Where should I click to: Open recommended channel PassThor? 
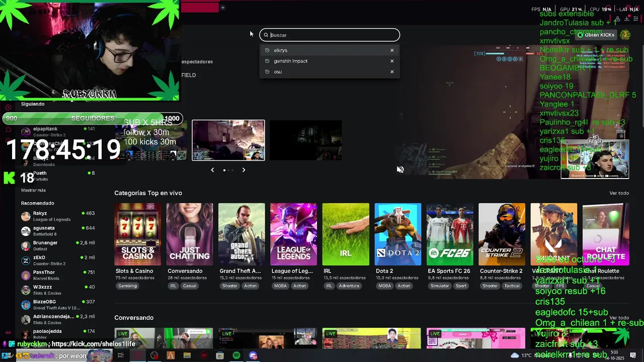click(58, 275)
